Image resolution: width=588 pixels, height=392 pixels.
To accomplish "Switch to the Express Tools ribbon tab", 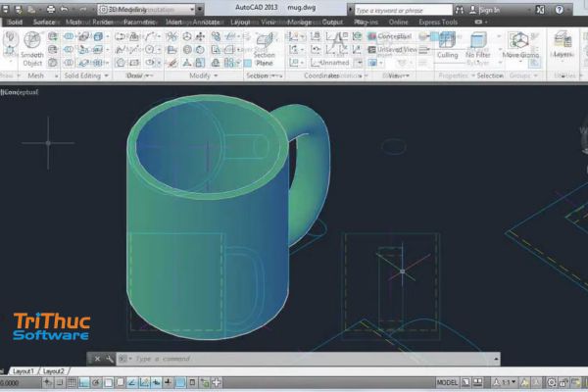I will click(438, 23).
